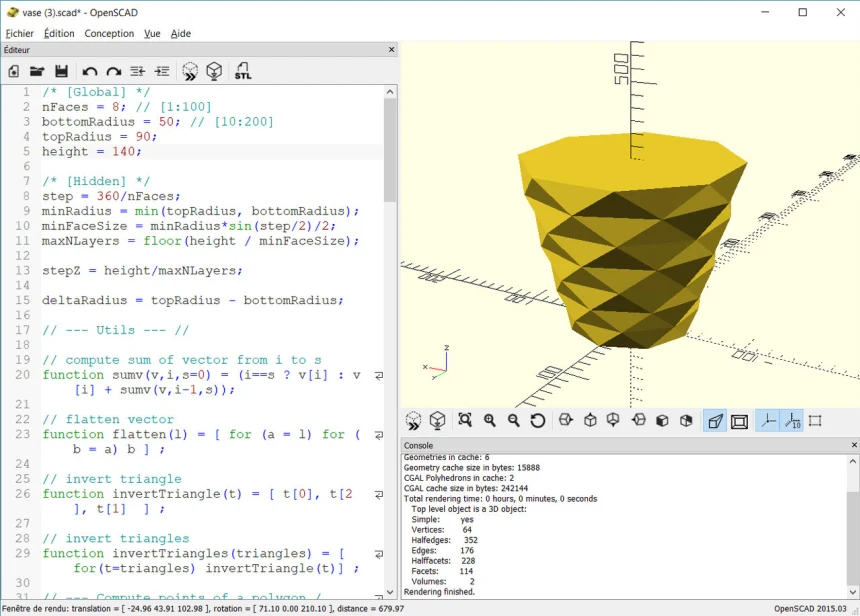Open an existing SCAD file

(38, 71)
